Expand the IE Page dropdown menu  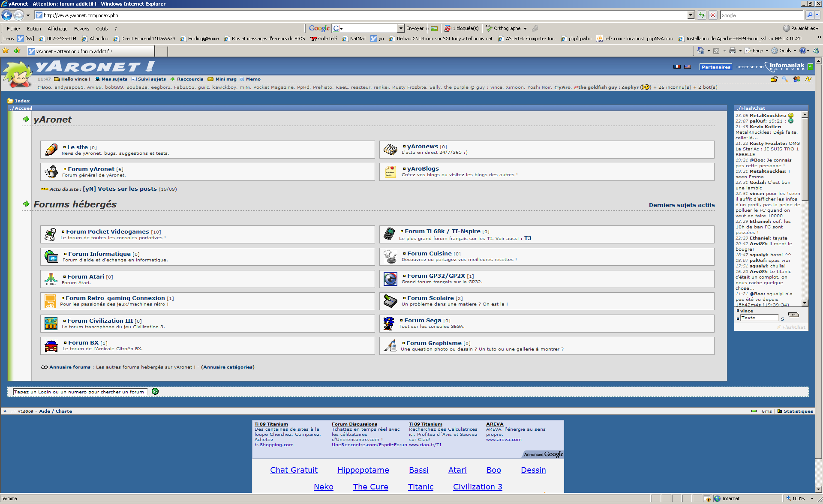[758, 51]
